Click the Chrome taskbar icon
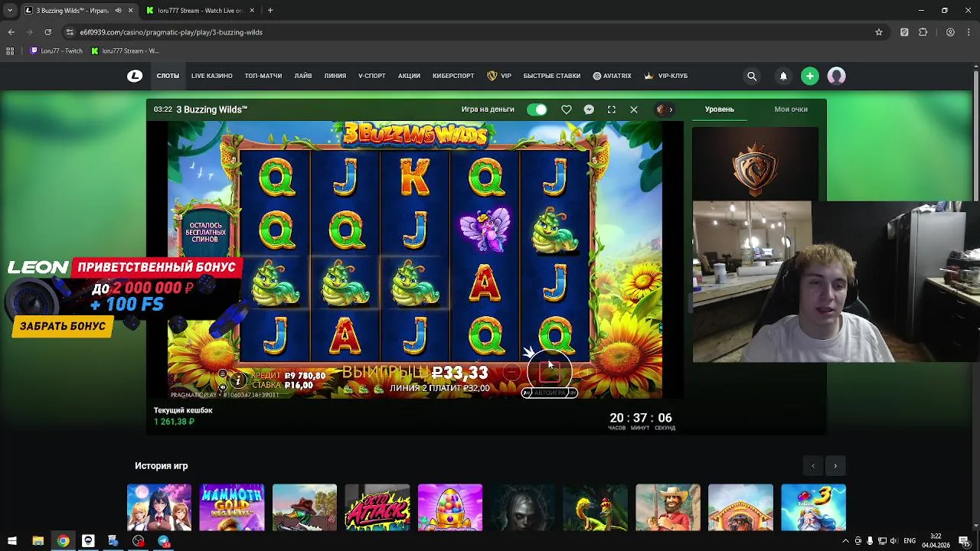980x551 pixels. (63, 541)
